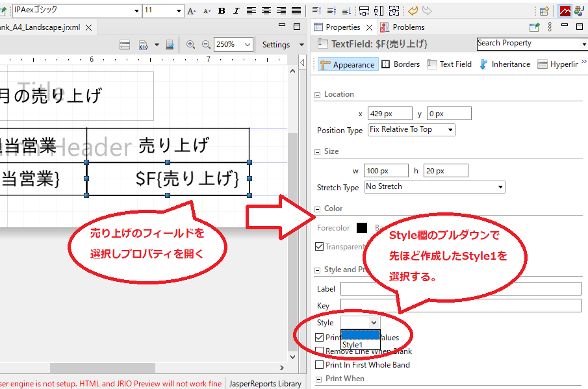The image size is (588, 389).
Task: Click the horizontal scrollbar thumb of the design canvas
Action: click(x=103, y=368)
